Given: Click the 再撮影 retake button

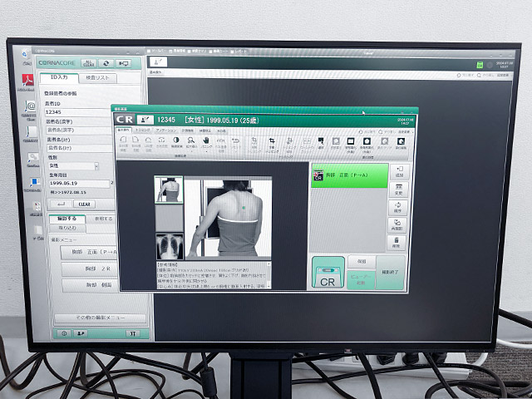Looking at the screenshot, I should pyautogui.click(x=397, y=225).
